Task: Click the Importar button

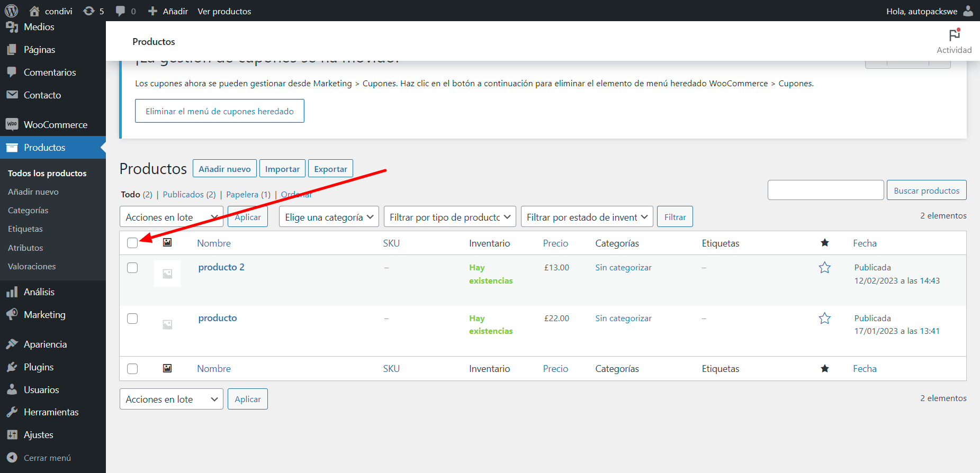Action: tap(282, 169)
